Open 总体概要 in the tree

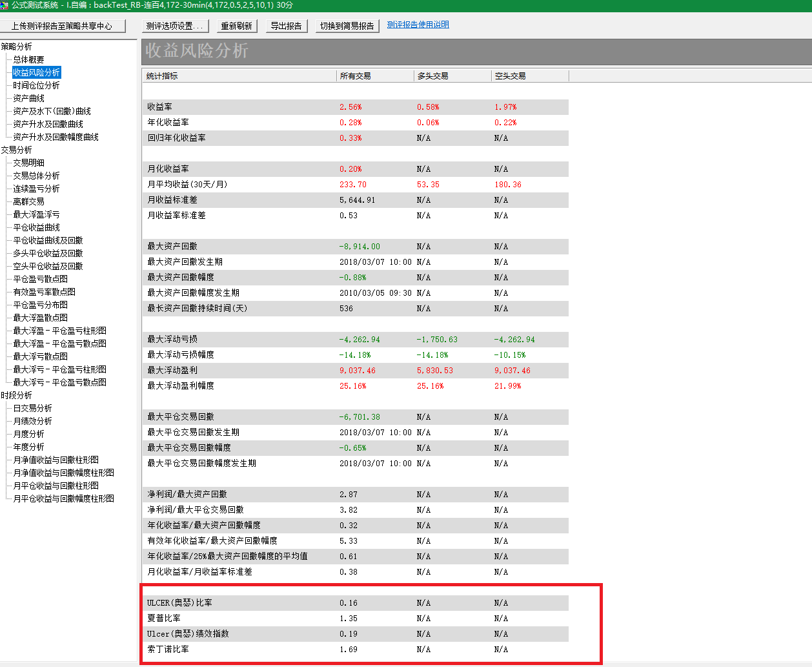28,59
